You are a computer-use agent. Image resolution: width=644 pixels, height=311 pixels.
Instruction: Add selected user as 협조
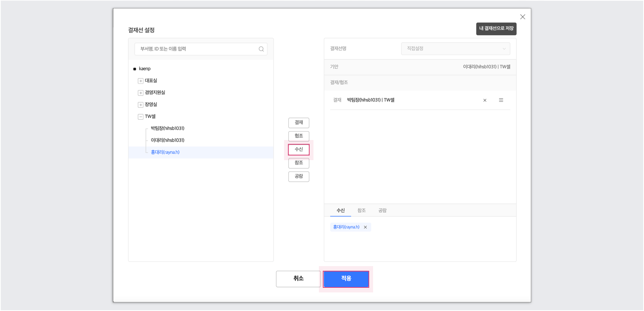tap(298, 136)
